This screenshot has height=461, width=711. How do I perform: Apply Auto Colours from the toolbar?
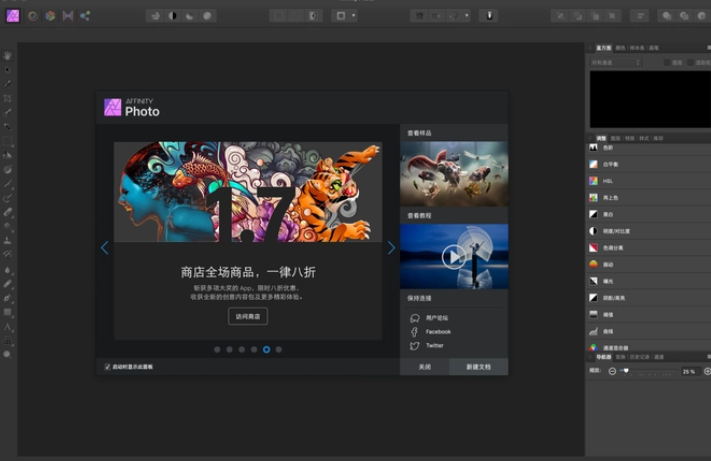click(x=190, y=16)
